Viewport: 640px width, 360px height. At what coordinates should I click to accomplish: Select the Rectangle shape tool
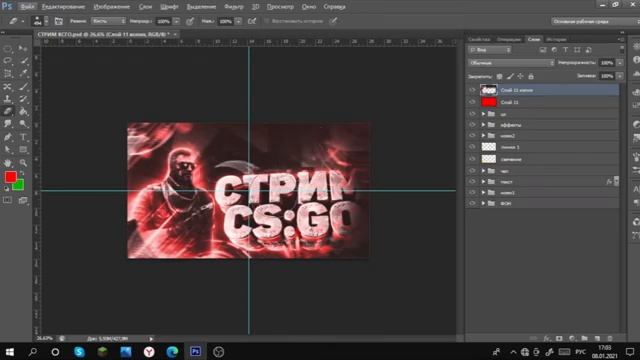(x=23, y=150)
